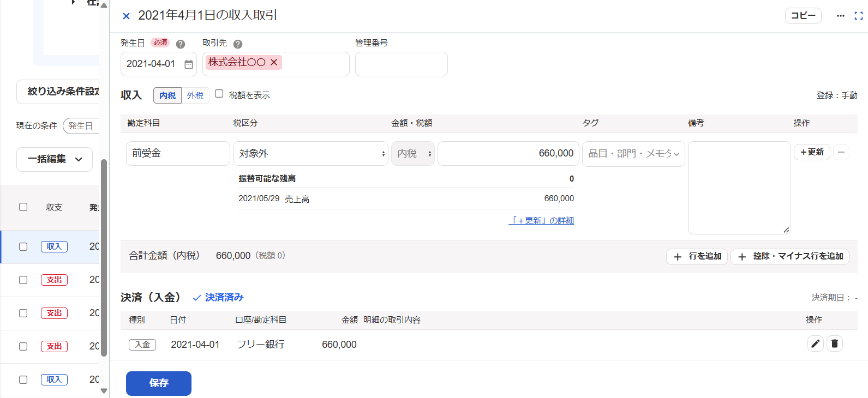Click 控除・マイナス行を追加 button
Image resolution: width=868 pixels, height=398 pixels.
[790, 256]
